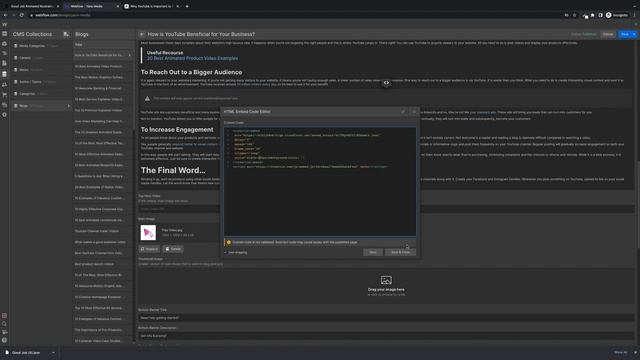640x360 pixels.
Task: Open the Save button dropdown arrow
Action: pyautogui.click(x=634, y=34)
